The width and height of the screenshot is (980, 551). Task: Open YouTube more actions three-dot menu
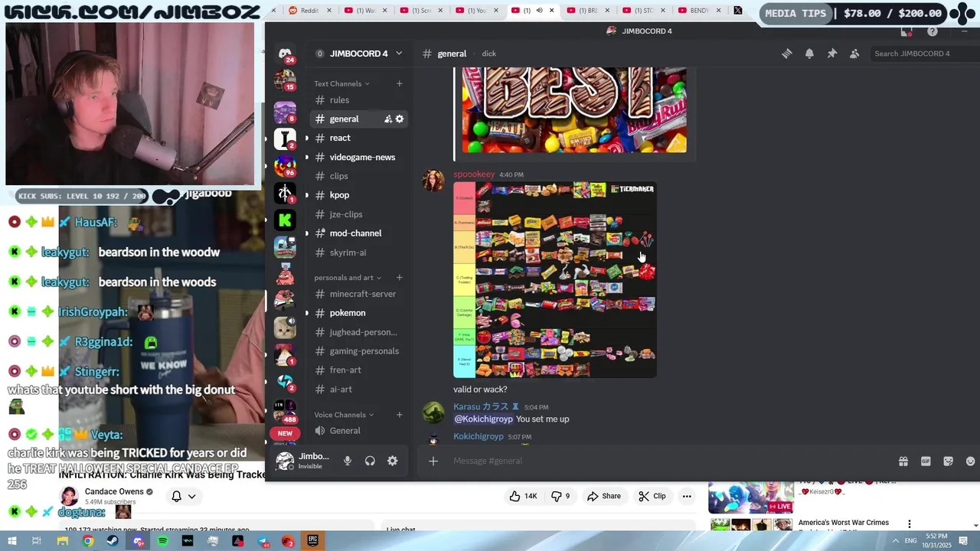coord(687,496)
